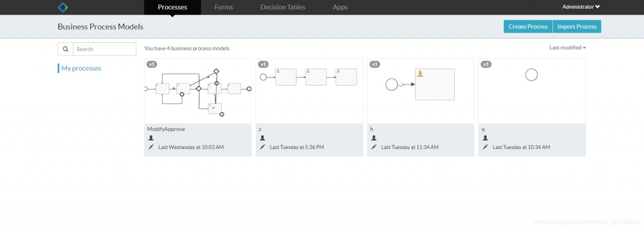Click the user icon on ModifyApprove card
Viewport: 644px width, 229px height.
[151, 138]
